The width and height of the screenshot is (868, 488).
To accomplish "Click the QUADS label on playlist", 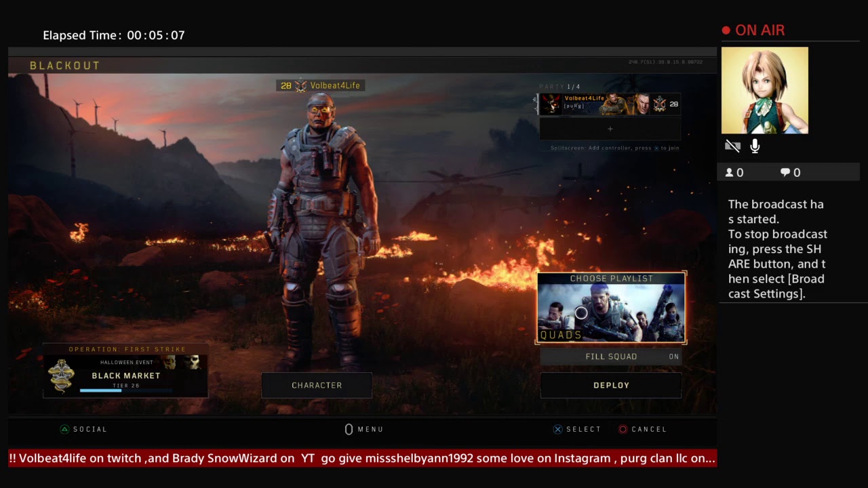I will [x=561, y=335].
